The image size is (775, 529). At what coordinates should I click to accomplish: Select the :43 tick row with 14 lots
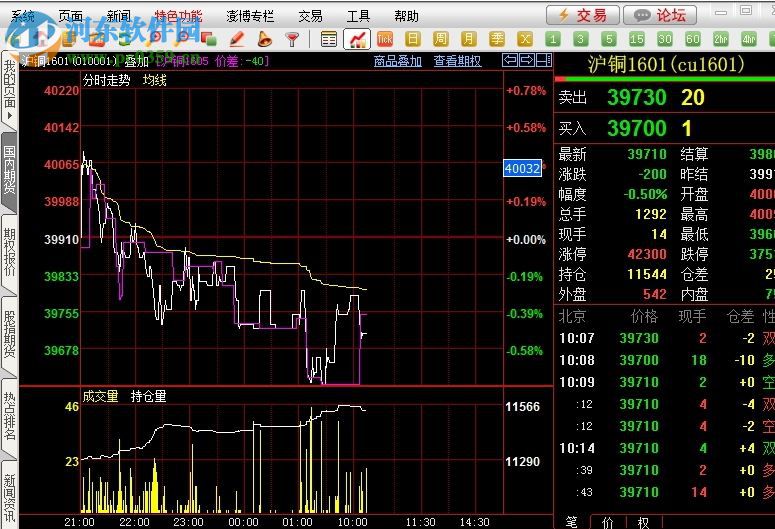[x=664, y=492]
